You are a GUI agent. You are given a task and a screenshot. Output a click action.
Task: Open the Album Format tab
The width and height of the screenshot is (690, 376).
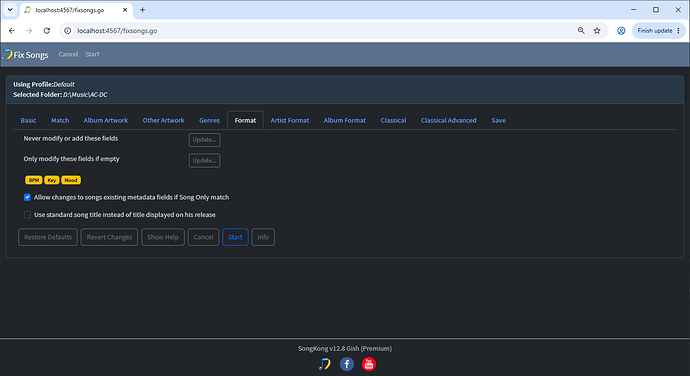tap(345, 120)
